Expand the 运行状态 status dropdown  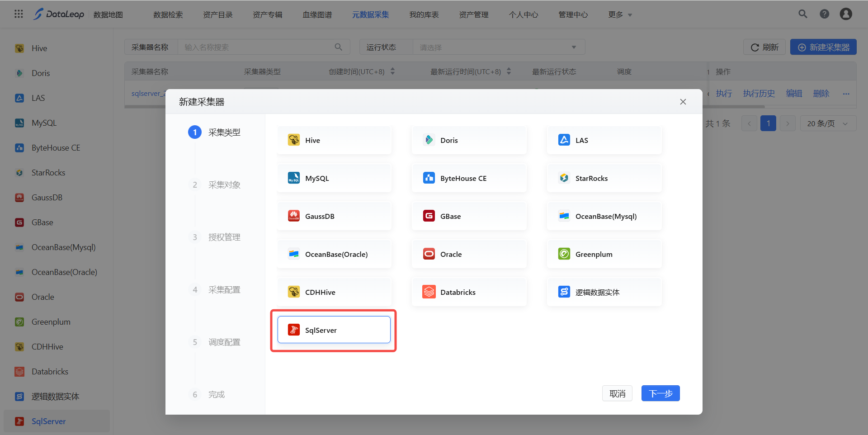pos(498,47)
